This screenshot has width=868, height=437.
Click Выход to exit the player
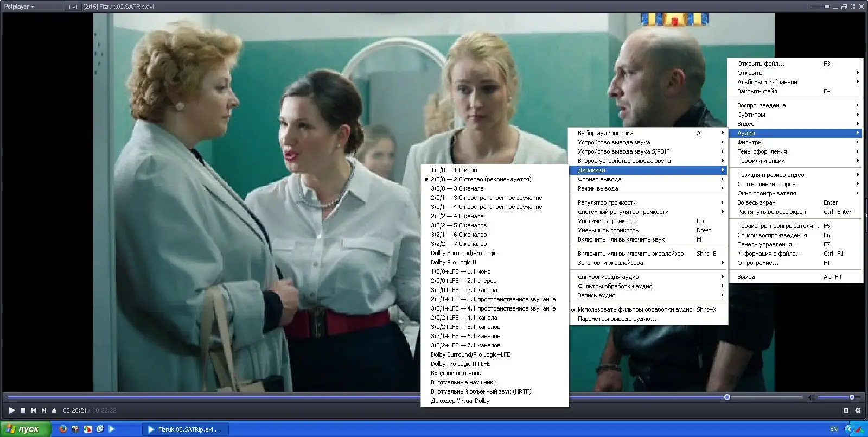tap(795, 277)
